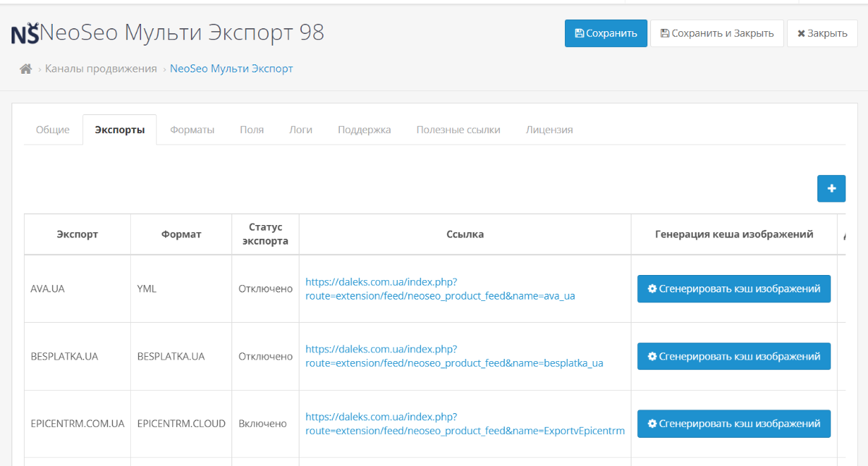Switch to Общие tab
The width and height of the screenshot is (868, 466).
point(53,130)
